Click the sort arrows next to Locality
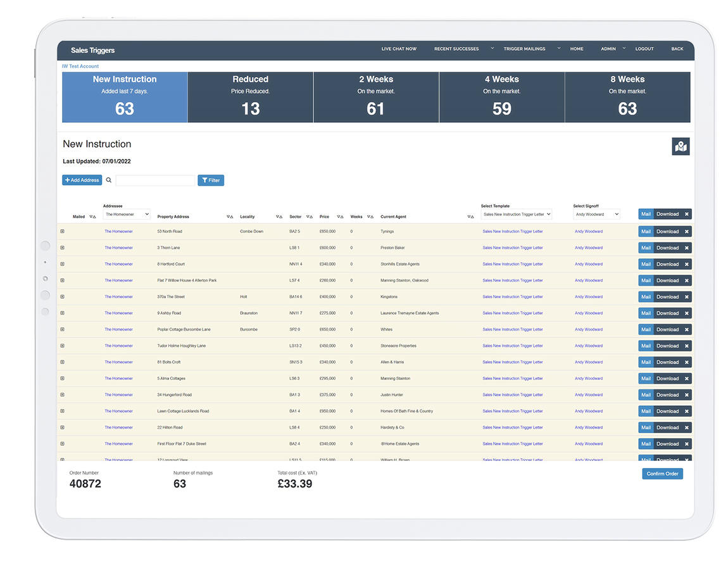728x575 pixels. tap(279, 217)
